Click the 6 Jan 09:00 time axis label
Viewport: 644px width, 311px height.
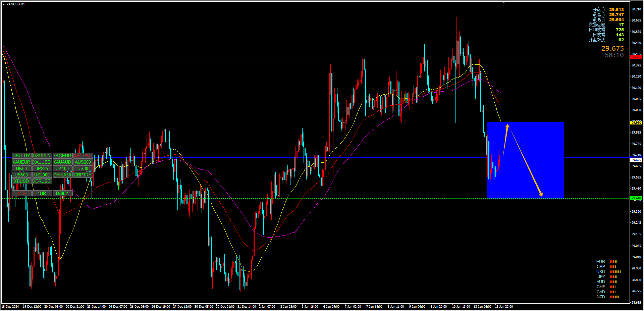(x=331, y=307)
